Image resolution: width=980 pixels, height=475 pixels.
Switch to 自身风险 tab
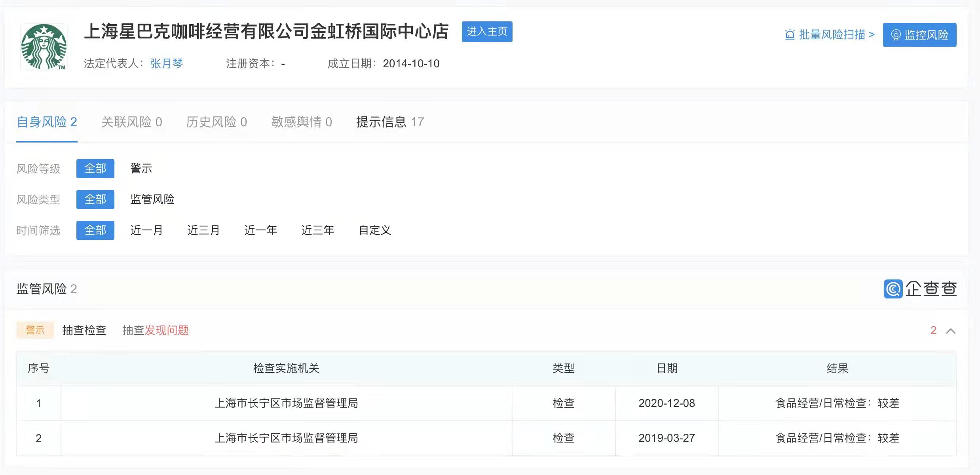(47, 122)
